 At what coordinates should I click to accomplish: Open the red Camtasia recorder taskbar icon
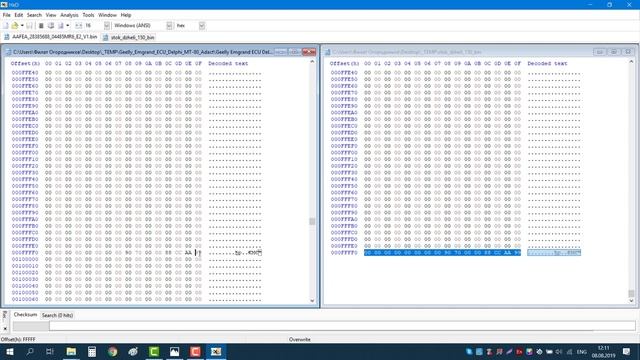coord(195,351)
